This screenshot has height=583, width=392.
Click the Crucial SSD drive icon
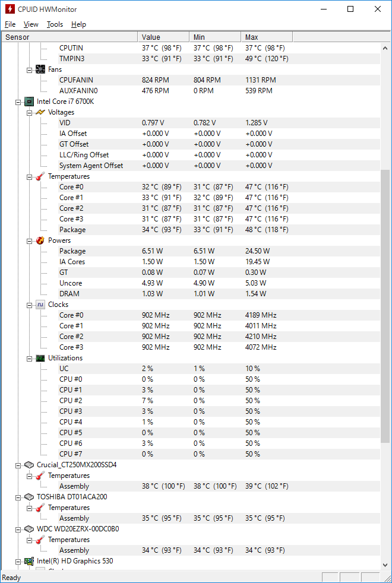[x=29, y=465]
